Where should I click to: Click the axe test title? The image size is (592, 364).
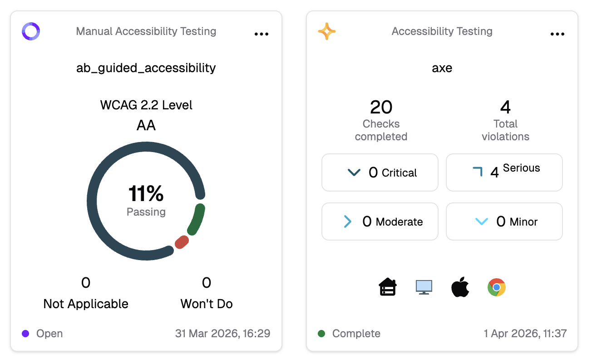point(442,68)
